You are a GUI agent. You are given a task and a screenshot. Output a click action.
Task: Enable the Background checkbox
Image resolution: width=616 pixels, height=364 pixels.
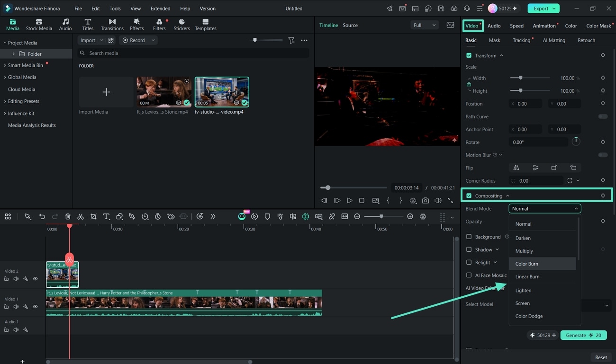[x=469, y=237]
